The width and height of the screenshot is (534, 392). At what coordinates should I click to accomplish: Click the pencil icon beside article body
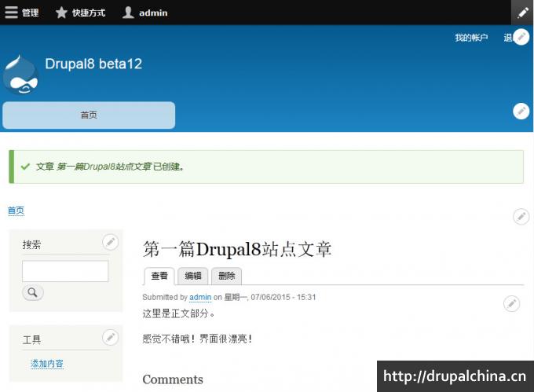coord(511,304)
